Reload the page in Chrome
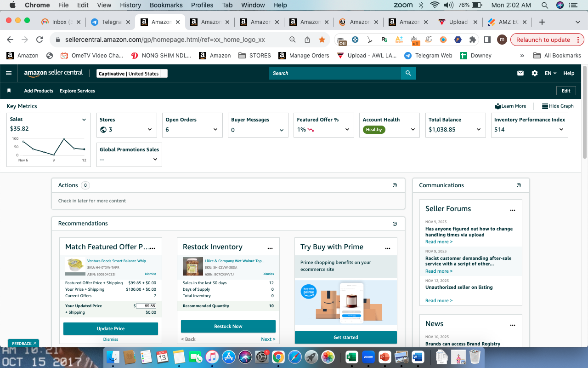 pyautogui.click(x=40, y=40)
